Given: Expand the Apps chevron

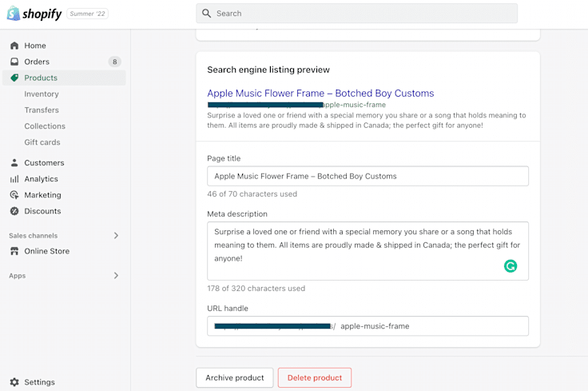Looking at the screenshot, I should [x=117, y=276].
